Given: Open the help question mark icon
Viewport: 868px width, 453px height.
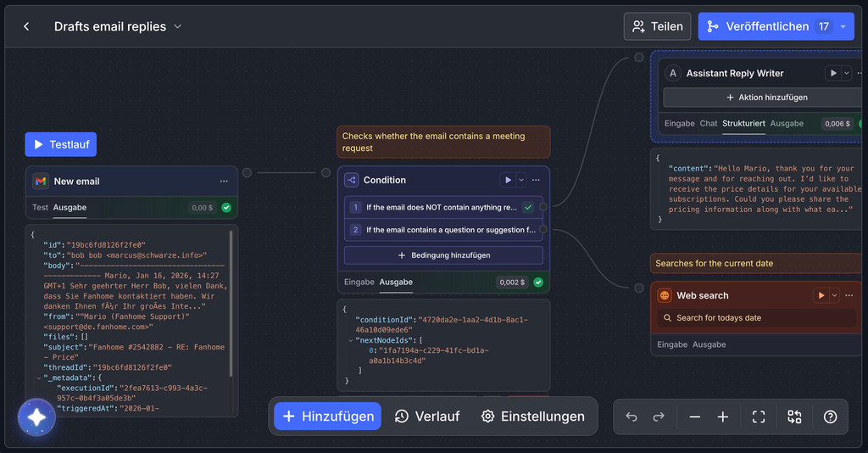Looking at the screenshot, I should pyautogui.click(x=831, y=417).
